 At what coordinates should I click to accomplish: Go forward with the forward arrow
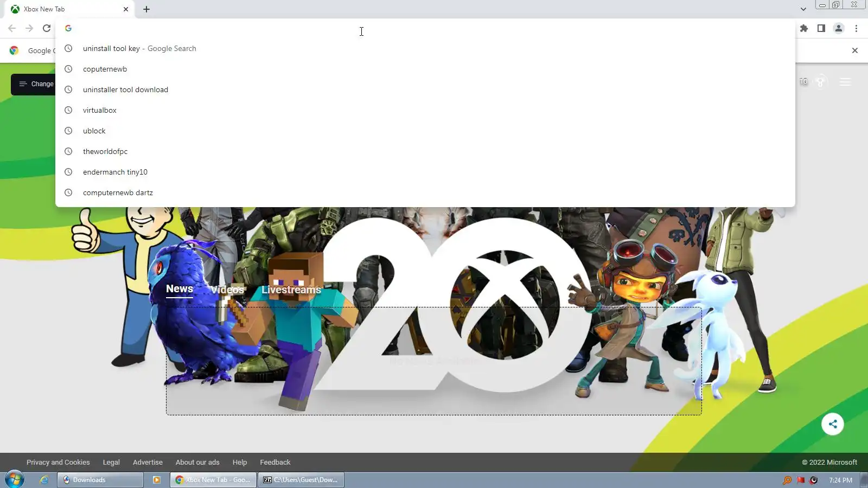coord(29,28)
